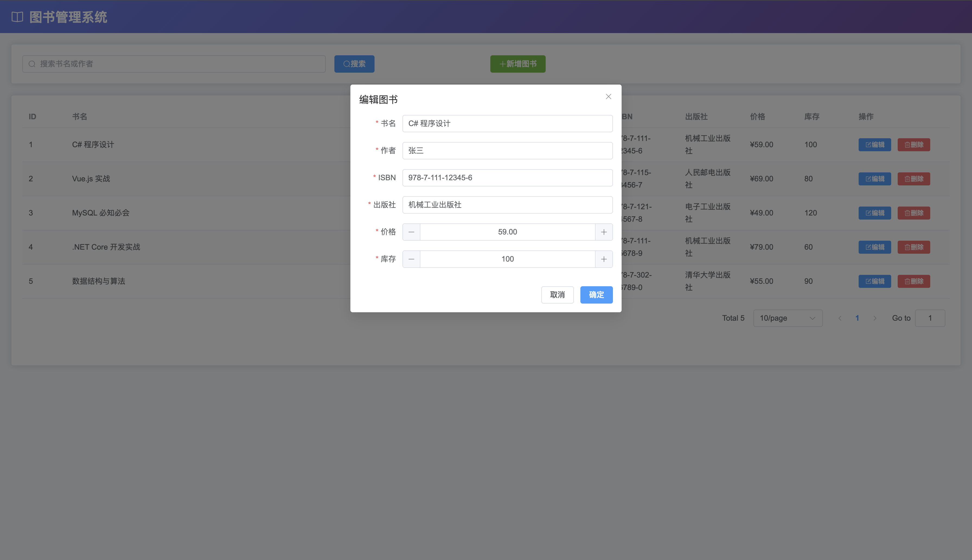This screenshot has height=560, width=972.
Task: Go to previous page arrow
Action: (840, 318)
